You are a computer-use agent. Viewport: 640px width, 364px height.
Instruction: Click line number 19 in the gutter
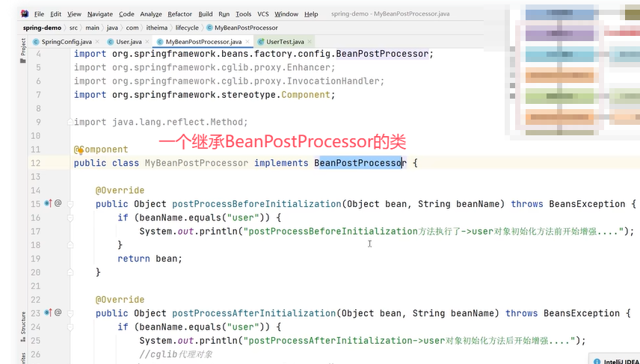point(35,259)
